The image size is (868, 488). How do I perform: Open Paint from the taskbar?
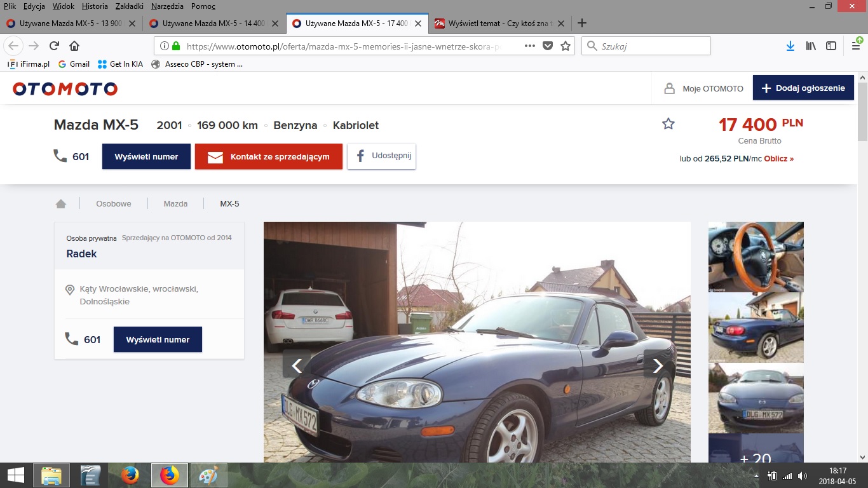(x=208, y=475)
